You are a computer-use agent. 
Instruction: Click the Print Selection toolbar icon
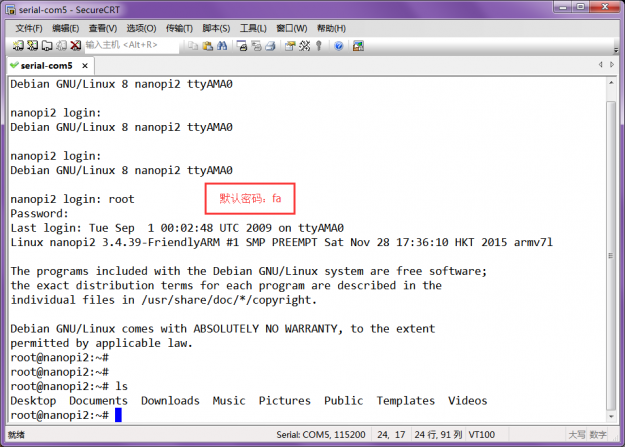(256, 46)
